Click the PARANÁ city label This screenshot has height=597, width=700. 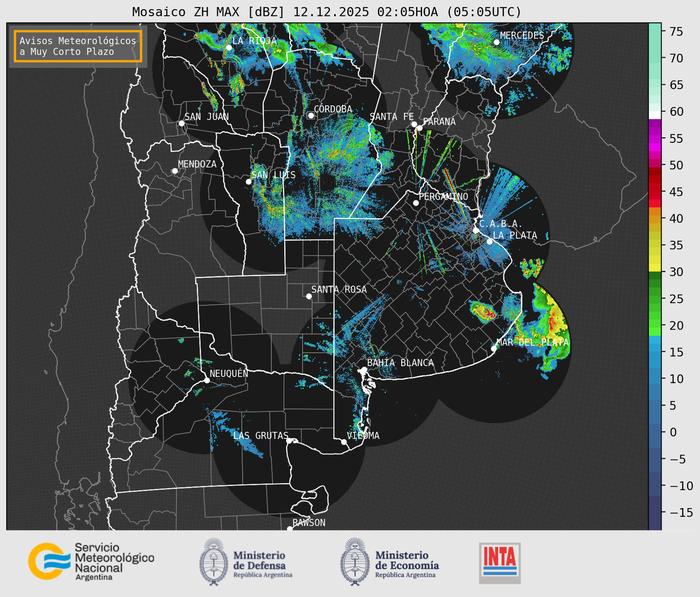[x=439, y=122]
